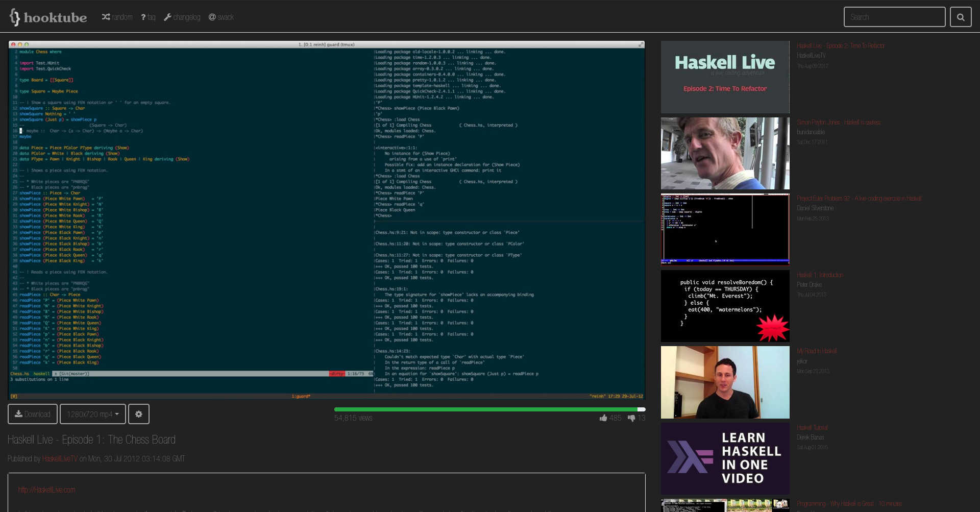
Task: Give the video a thumbs down
Action: click(632, 418)
